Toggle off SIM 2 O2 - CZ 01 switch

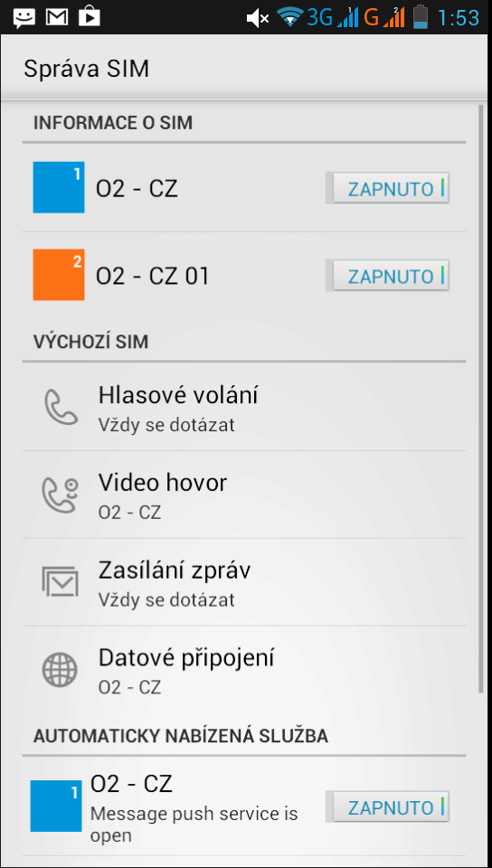387,276
